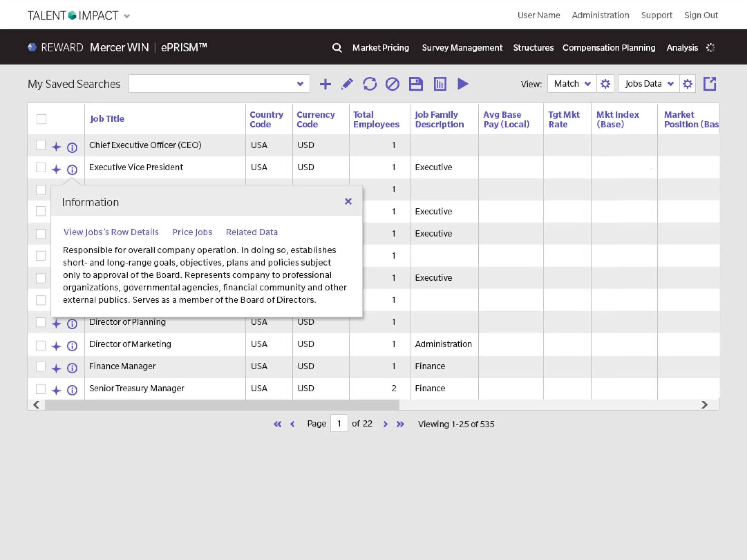Click the refresh arrows icon
The image size is (747, 560).
pos(370,84)
